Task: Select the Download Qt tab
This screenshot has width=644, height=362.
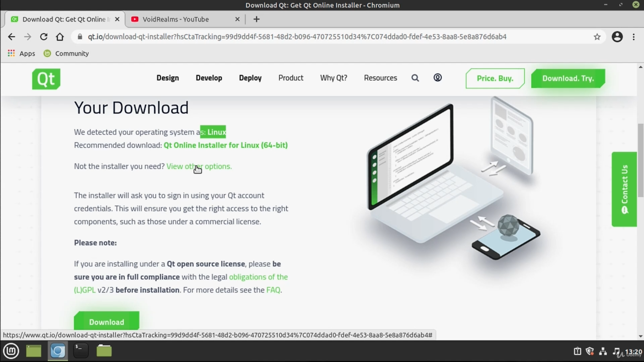Action: (x=65, y=19)
